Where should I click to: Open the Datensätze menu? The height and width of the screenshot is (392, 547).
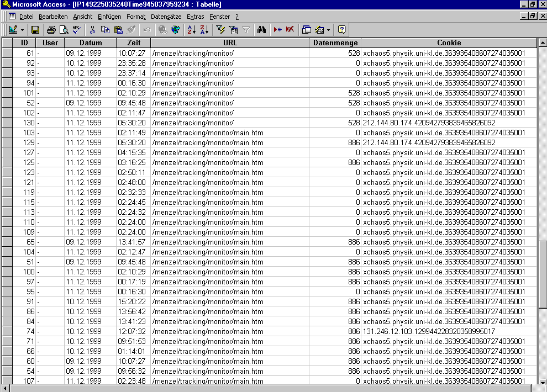pos(166,17)
